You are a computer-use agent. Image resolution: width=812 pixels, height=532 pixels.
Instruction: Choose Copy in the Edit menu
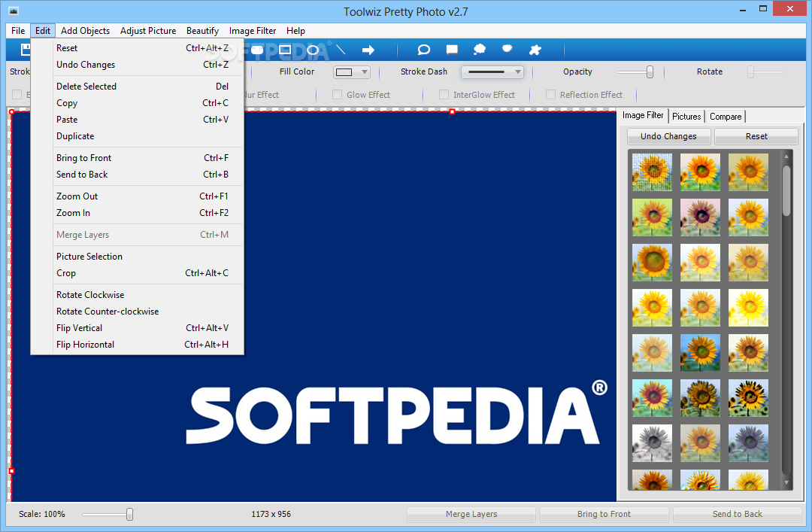[x=138, y=102]
